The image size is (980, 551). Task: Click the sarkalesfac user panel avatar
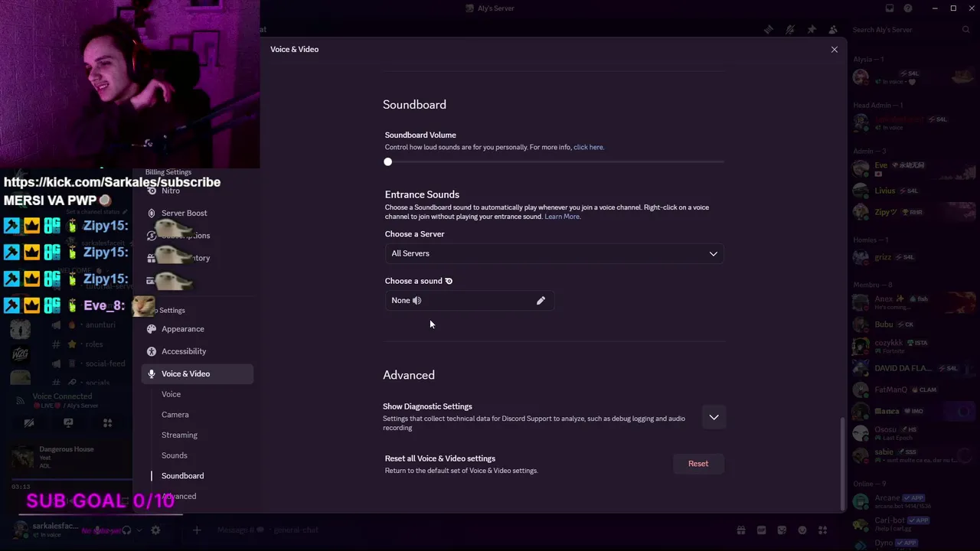coord(21,530)
